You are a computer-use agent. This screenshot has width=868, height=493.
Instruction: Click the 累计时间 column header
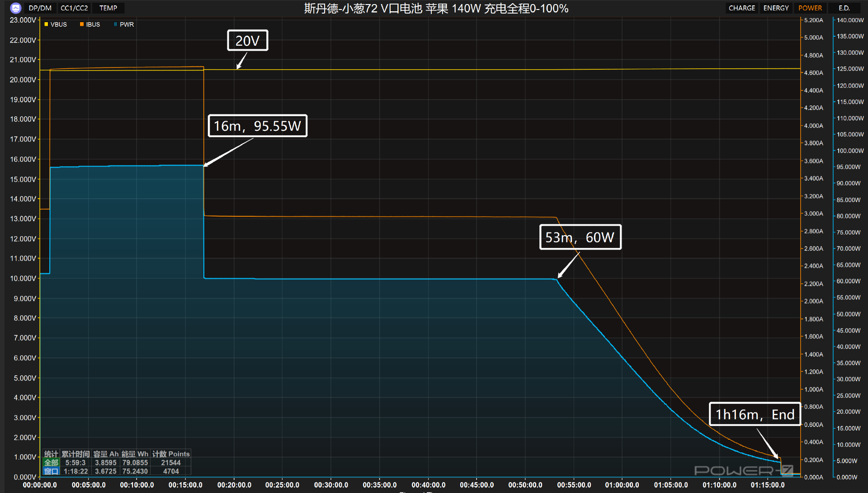[x=75, y=454]
